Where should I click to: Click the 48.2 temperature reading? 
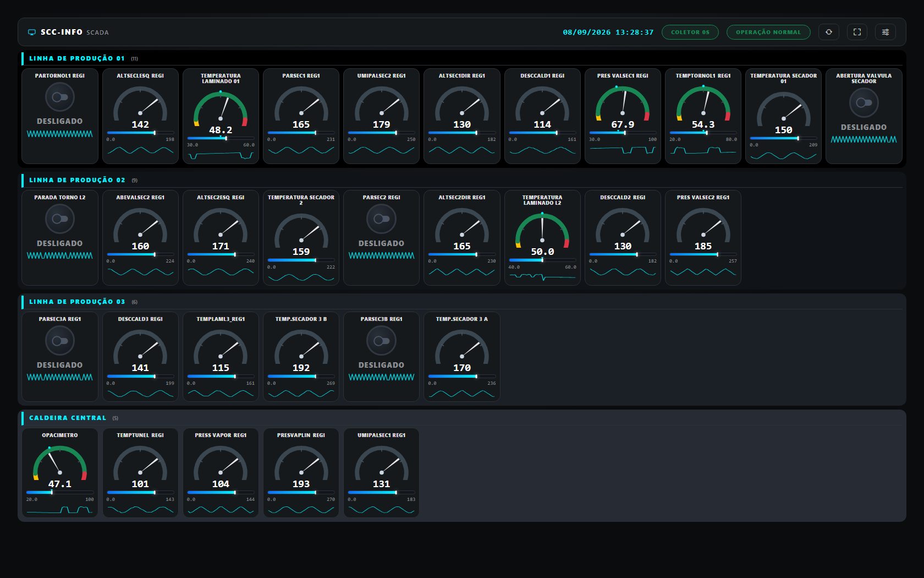(x=221, y=130)
